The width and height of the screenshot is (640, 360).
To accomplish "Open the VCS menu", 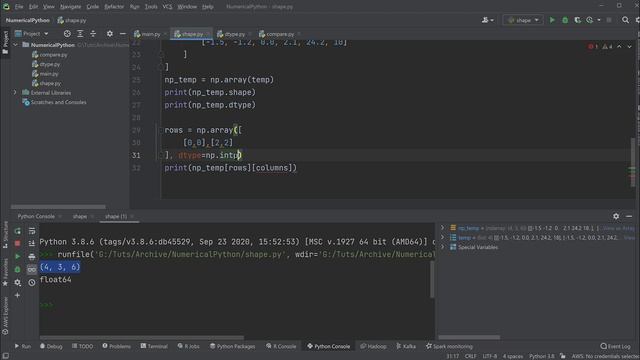I will tap(167, 7).
